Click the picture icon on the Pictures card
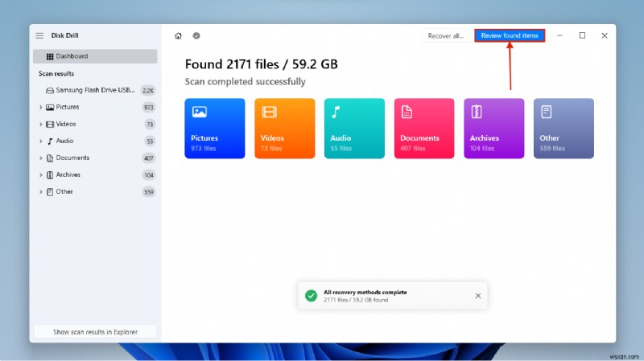This screenshot has width=644, height=361. tap(200, 112)
